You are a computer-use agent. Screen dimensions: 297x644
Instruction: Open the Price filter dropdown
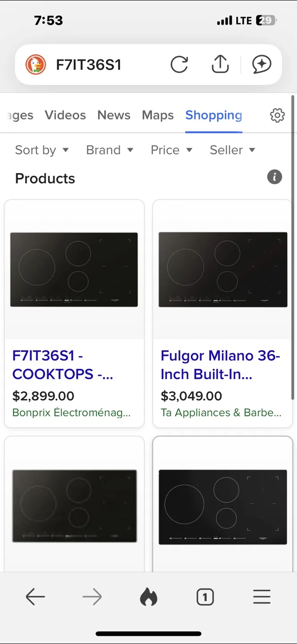click(171, 150)
